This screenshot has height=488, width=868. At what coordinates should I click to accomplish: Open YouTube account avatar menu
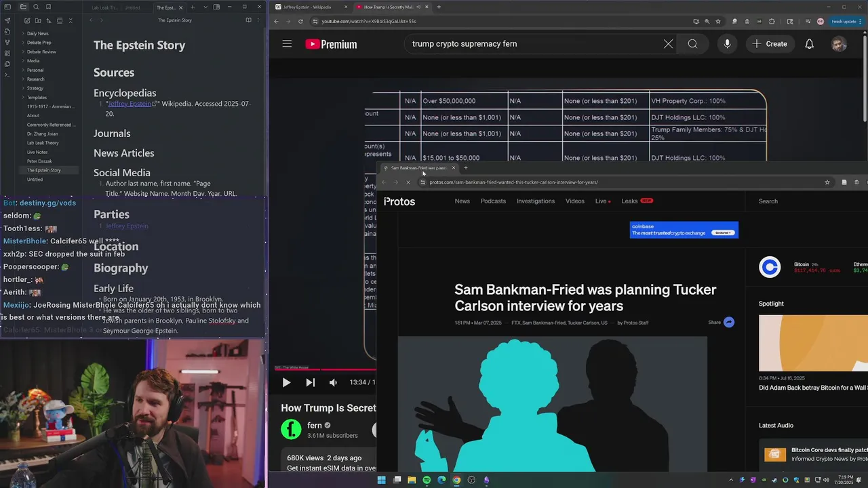click(x=839, y=44)
